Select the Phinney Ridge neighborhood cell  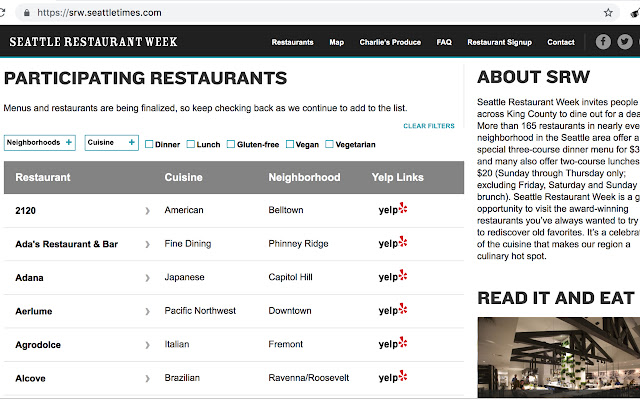click(298, 244)
